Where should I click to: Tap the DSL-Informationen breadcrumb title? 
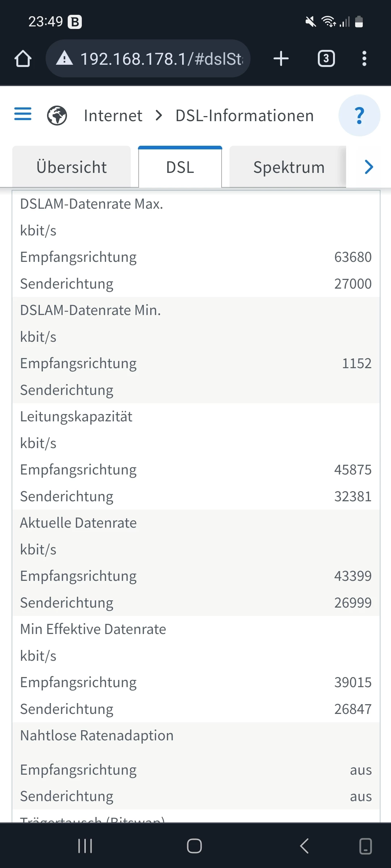point(244,116)
